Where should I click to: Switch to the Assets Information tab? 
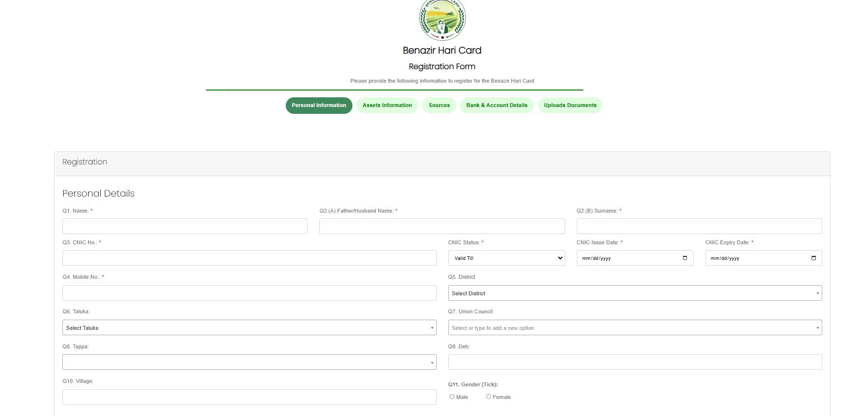[x=387, y=105]
